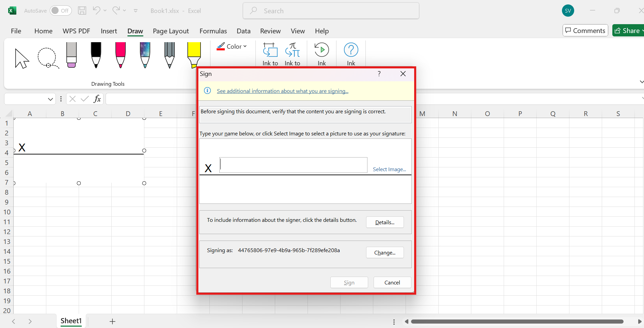644x328 pixels.
Task: Pick the pink-red pen
Action: click(121, 55)
